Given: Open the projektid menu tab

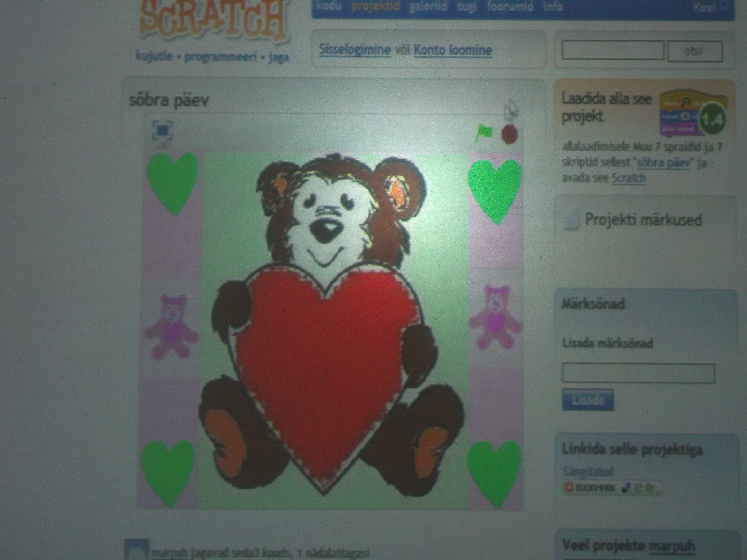Looking at the screenshot, I should (375, 6).
